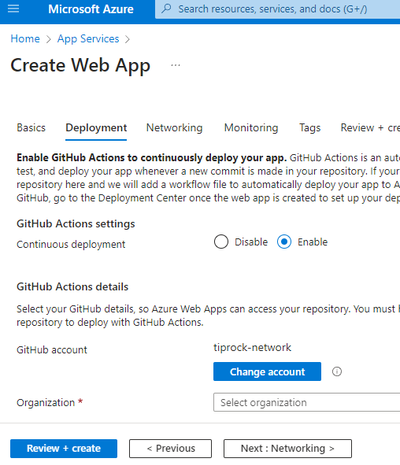
Task: Switch to the Basics tab
Action: coord(31,128)
